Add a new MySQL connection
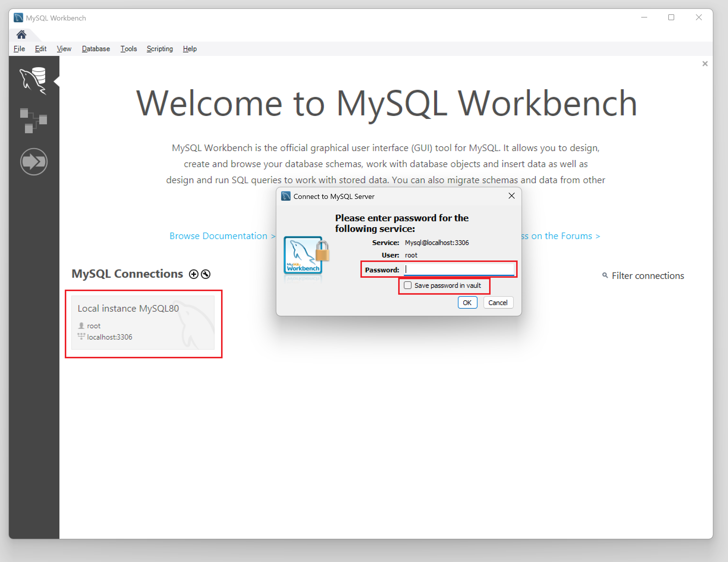The image size is (728, 562). 193,274
